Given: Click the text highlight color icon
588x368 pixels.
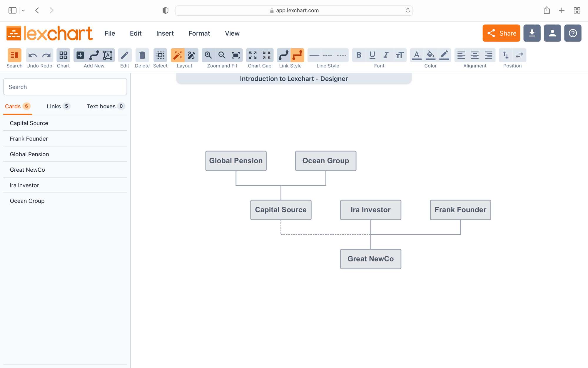Looking at the screenshot, I should 430,55.
